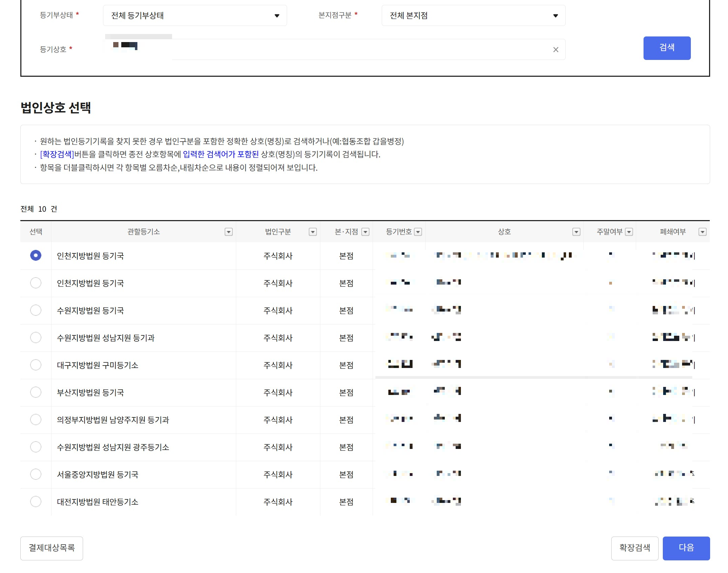Open the 상호 column filter arrow

(x=576, y=232)
